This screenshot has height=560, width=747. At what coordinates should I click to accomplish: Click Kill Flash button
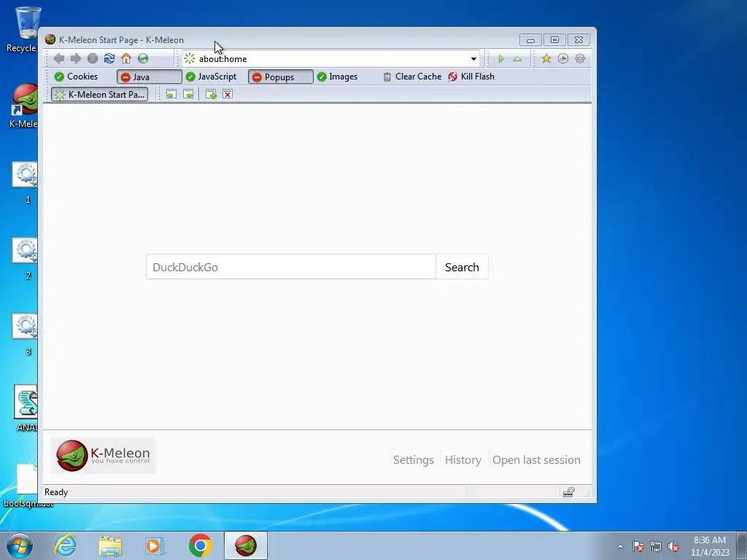pos(471,77)
